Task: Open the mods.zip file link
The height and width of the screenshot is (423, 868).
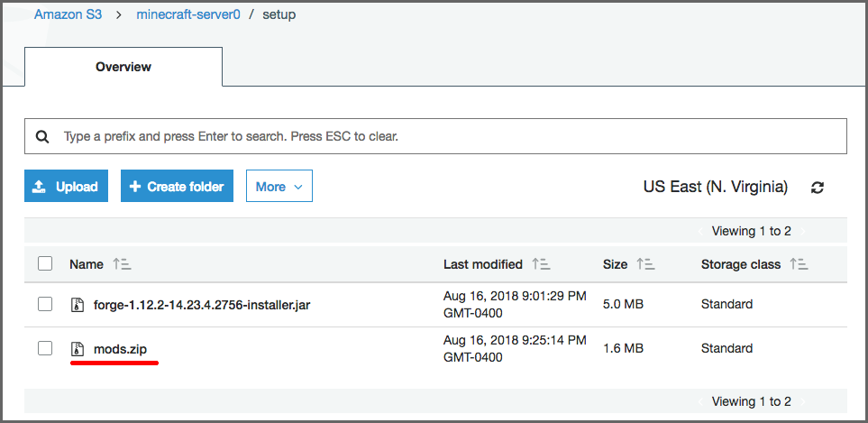Action: pyautogui.click(x=120, y=349)
